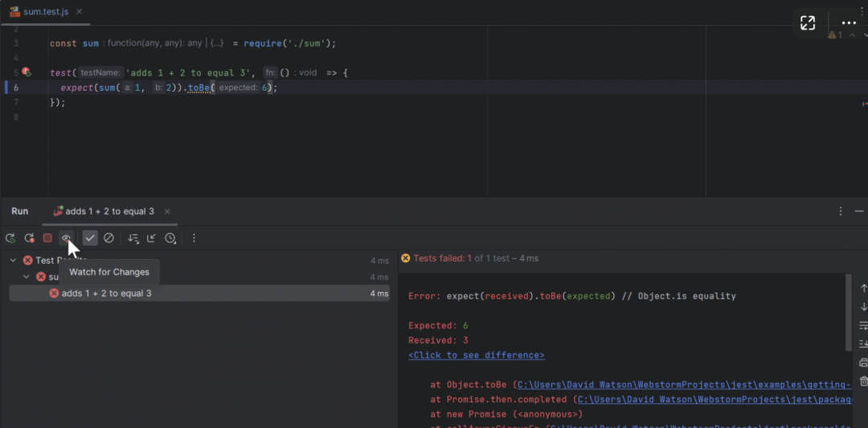Click the Rerun Failed Tests icon
The width and height of the screenshot is (868, 428).
(x=30, y=238)
